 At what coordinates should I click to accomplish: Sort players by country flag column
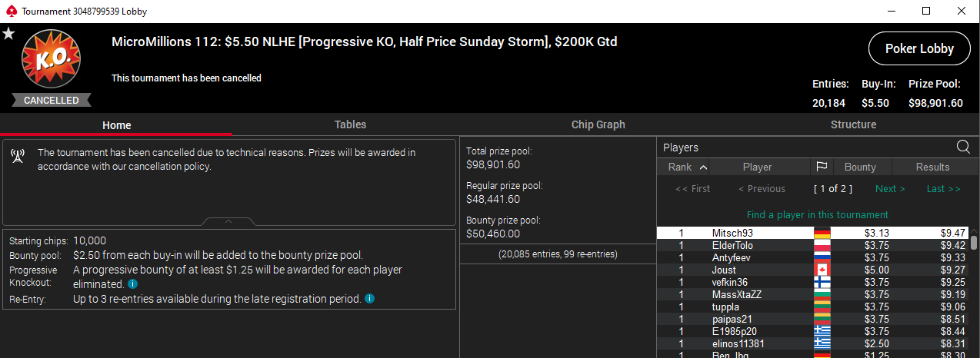coord(821,167)
